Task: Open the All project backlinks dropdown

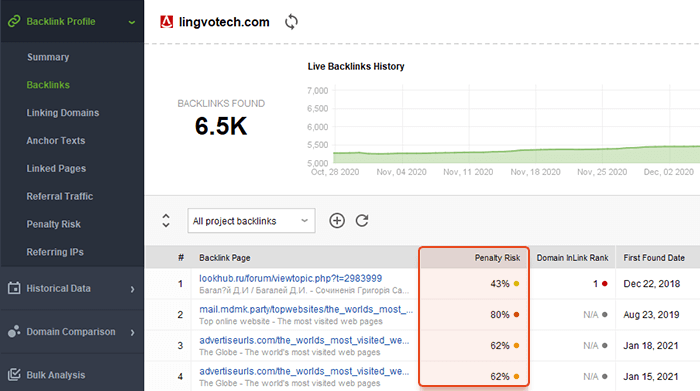Action: coord(251,220)
